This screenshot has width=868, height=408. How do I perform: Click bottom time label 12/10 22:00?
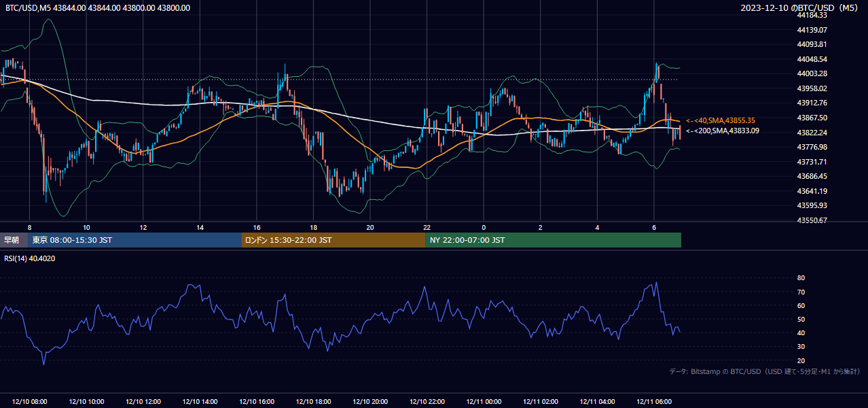427,402
